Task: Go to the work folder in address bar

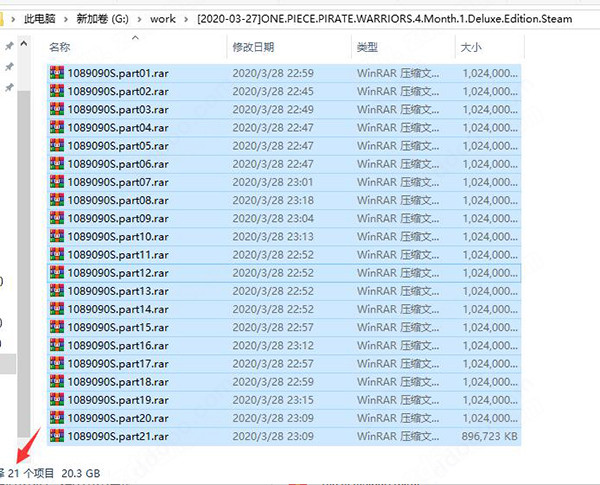Action: pyautogui.click(x=162, y=19)
